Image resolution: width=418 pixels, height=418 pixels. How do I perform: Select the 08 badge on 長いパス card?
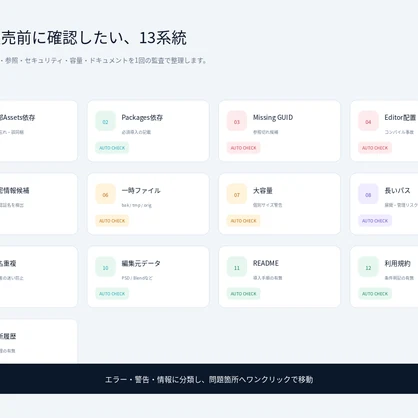(368, 194)
